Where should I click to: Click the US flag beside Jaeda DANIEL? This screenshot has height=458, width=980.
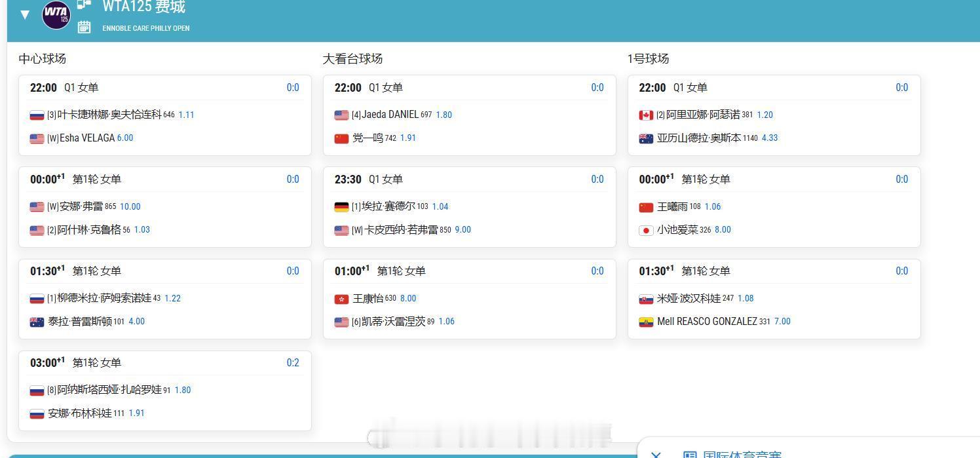pyautogui.click(x=341, y=115)
